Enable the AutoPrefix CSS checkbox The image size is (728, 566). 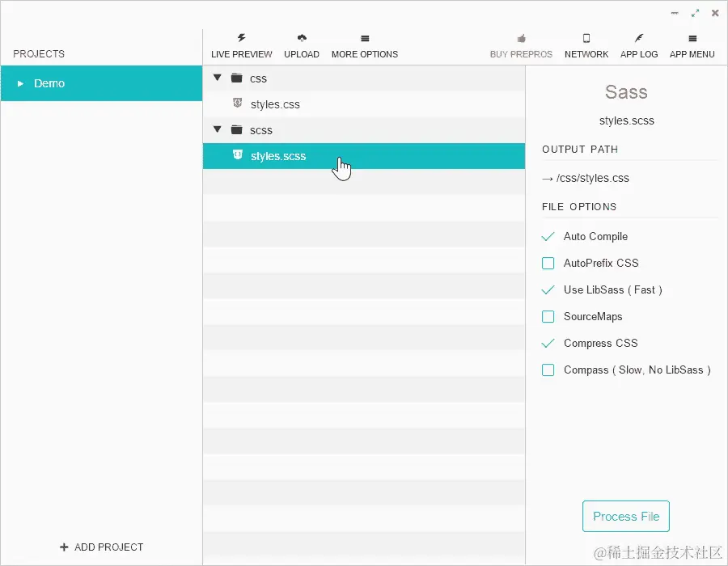coord(548,264)
